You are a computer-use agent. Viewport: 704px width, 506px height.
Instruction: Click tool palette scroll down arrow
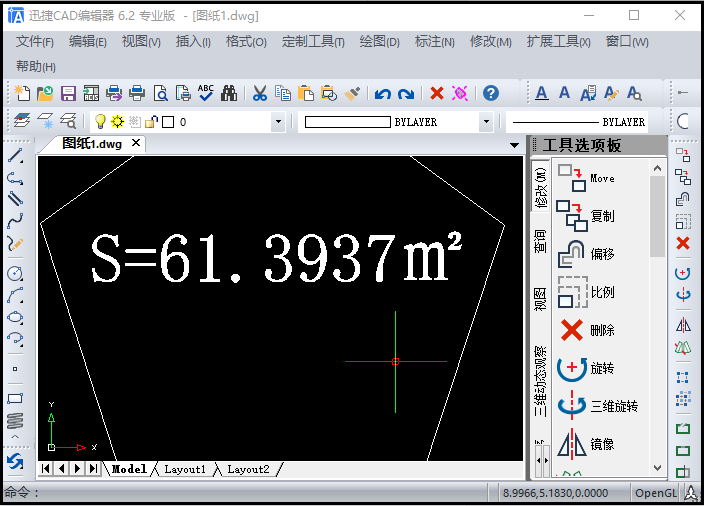coord(657,468)
